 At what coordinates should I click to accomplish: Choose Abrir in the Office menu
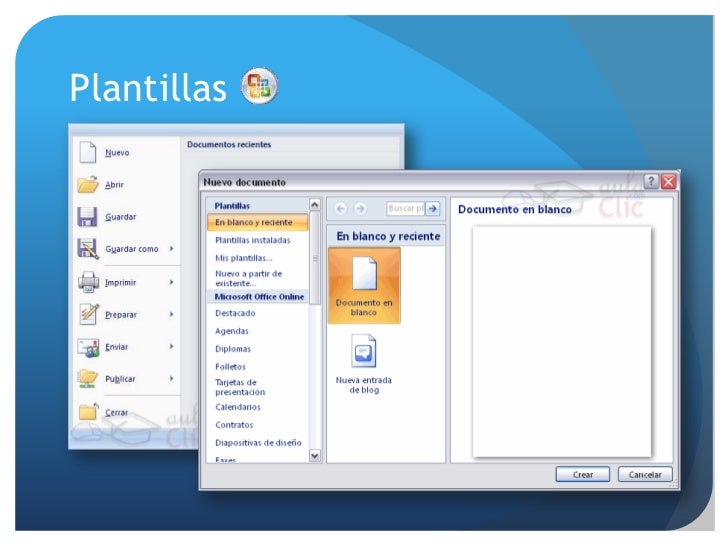click(x=114, y=185)
